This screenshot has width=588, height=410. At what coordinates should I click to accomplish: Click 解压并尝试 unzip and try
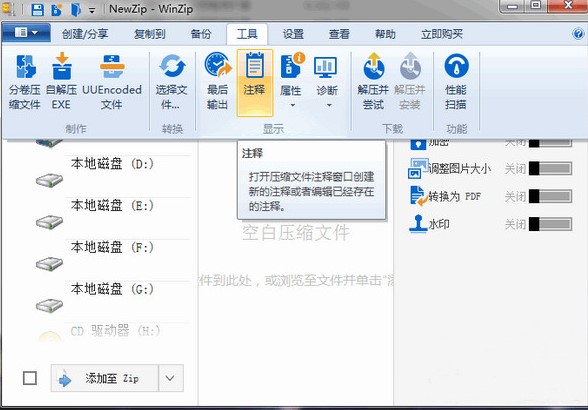click(373, 82)
